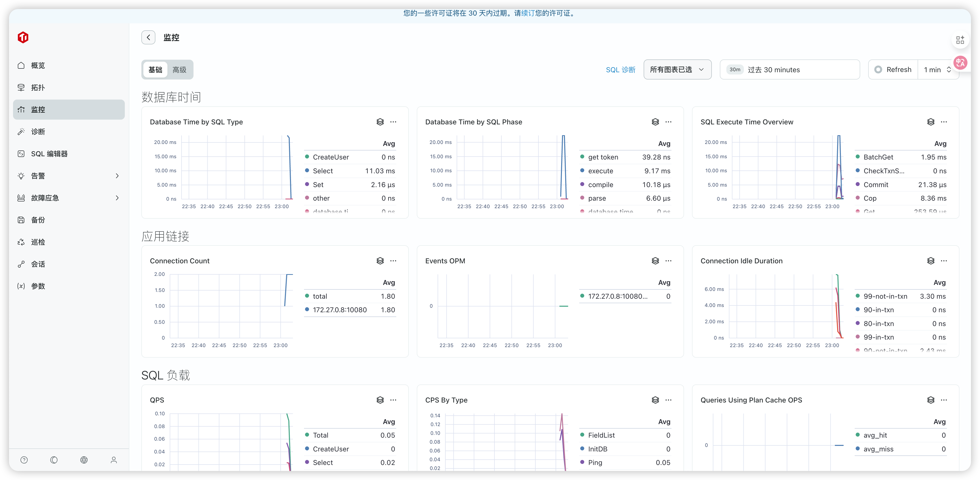Expand the 故障应急 sidebar submenu
Image resolution: width=980 pixels, height=480 pixels.
[117, 198]
